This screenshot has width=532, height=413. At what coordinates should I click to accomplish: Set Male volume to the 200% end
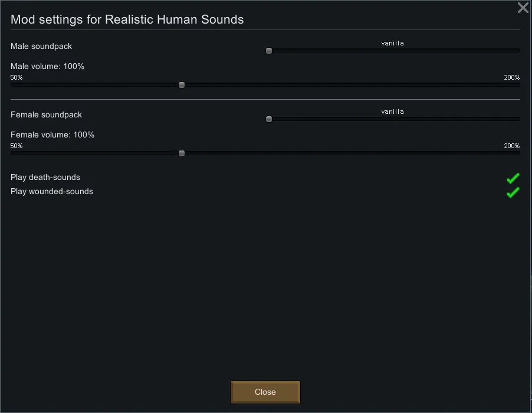coord(518,85)
